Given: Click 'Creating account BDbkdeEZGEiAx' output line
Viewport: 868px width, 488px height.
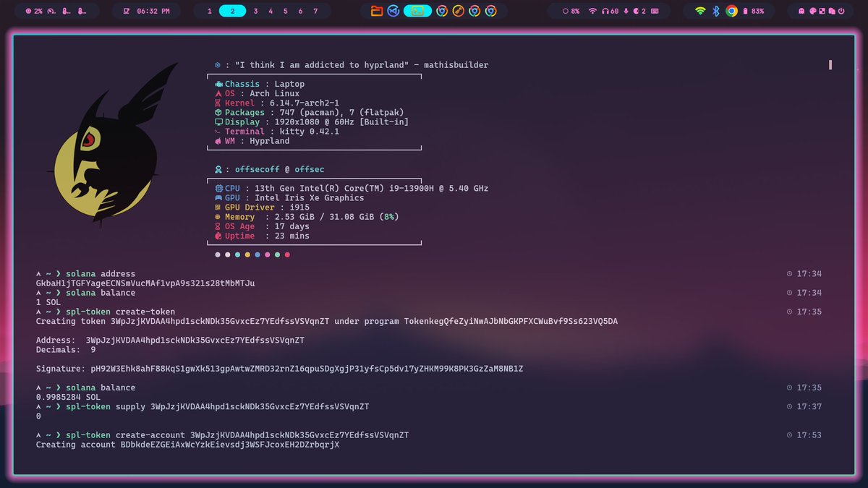Looking at the screenshot, I should [188, 445].
